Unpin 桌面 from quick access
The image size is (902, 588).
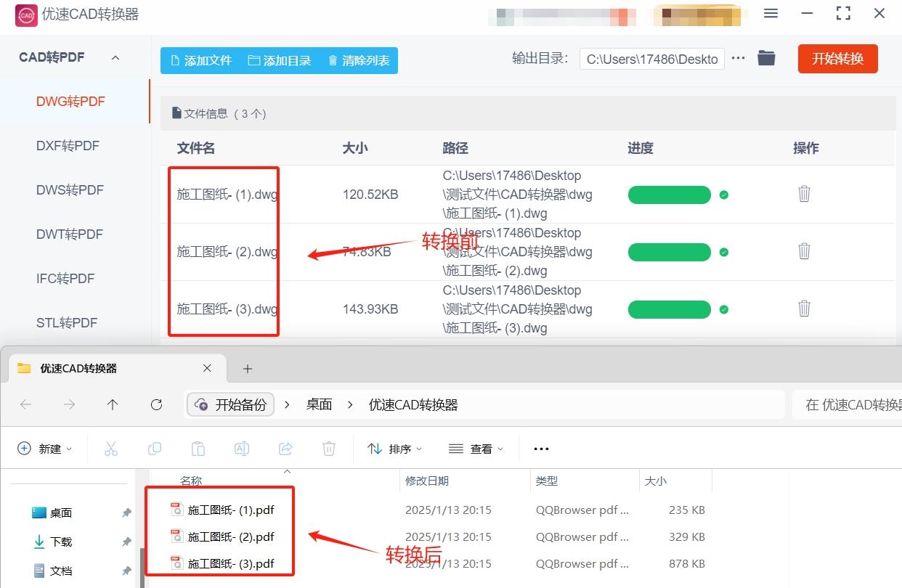126,513
